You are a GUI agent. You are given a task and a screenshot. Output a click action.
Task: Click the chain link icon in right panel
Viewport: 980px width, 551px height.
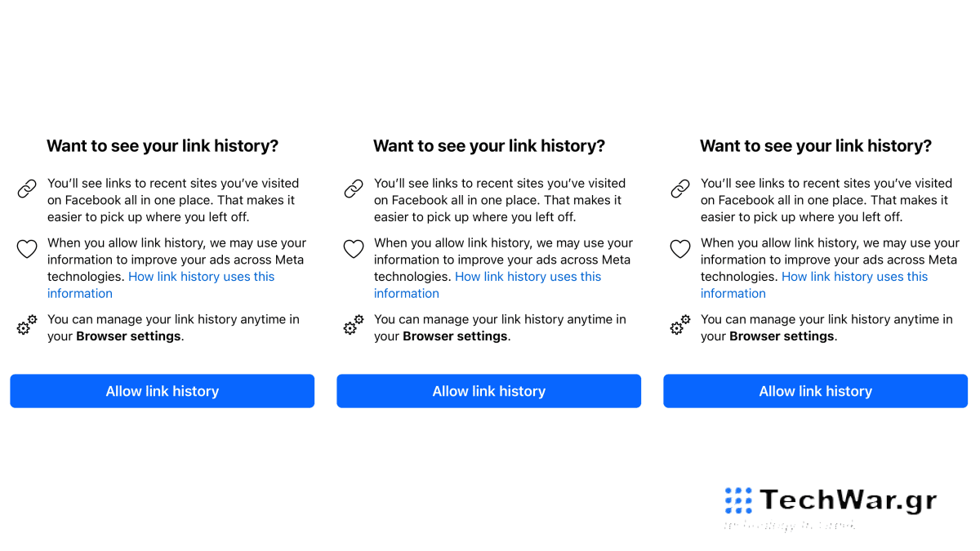click(x=680, y=189)
